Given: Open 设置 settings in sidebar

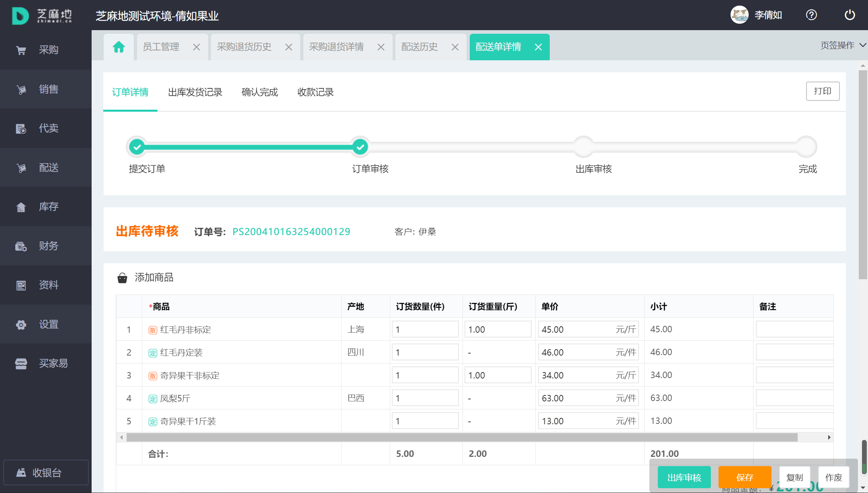Looking at the screenshot, I should (x=46, y=324).
